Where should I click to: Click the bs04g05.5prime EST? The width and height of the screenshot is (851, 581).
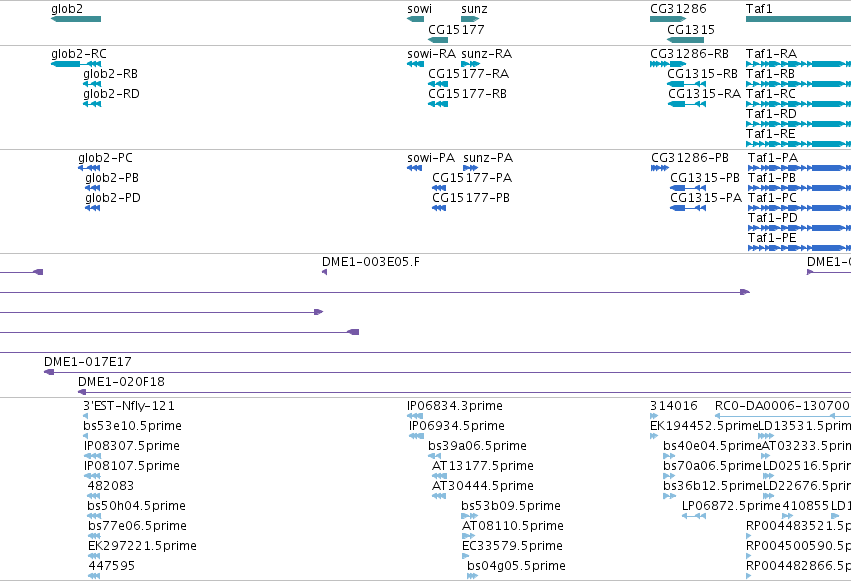pyautogui.click(x=516, y=567)
